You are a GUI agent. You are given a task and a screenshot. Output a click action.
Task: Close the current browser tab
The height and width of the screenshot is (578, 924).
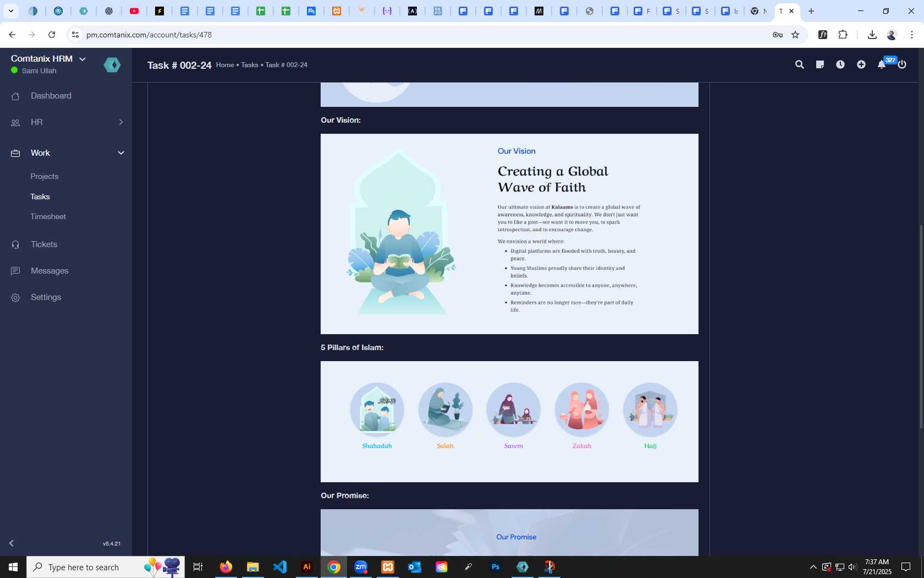[x=791, y=11]
